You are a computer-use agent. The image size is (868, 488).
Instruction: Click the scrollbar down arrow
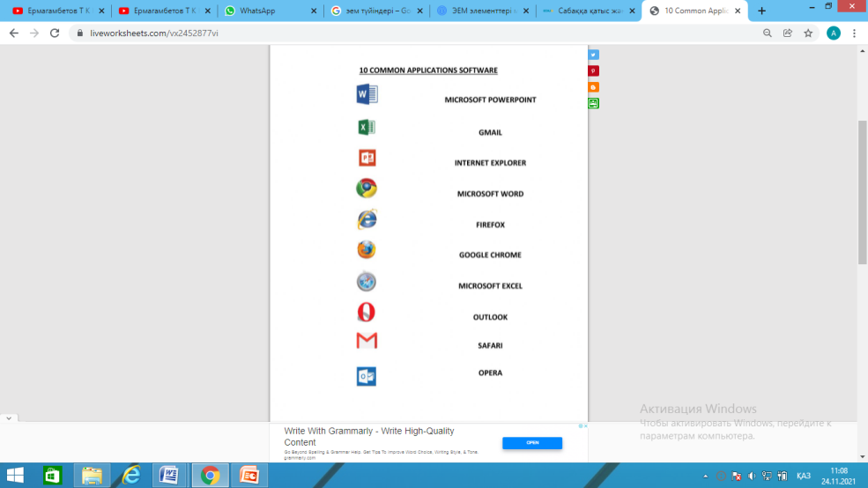[863, 457]
